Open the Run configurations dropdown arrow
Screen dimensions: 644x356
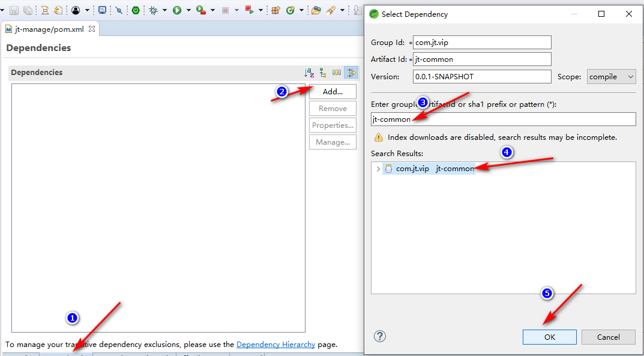click(188, 10)
